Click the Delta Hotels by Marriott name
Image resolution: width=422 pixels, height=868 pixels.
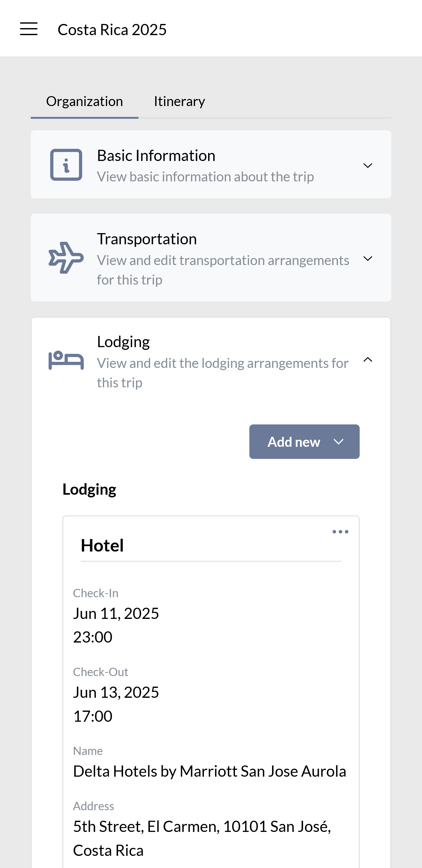tap(209, 771)
